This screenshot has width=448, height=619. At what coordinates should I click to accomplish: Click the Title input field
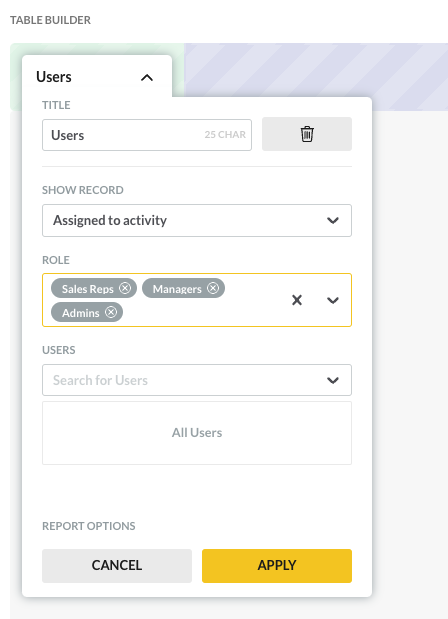coord(147,135)
